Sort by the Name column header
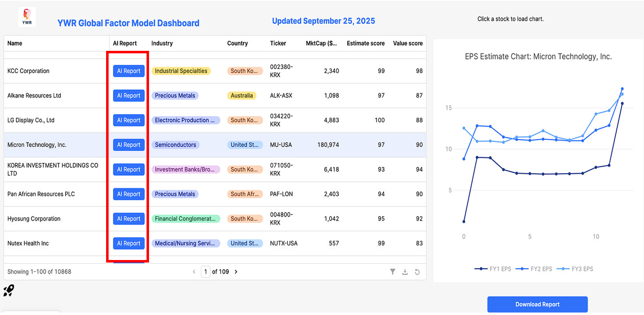The height and width of the screenshot is (315, 644). point(15,43)
